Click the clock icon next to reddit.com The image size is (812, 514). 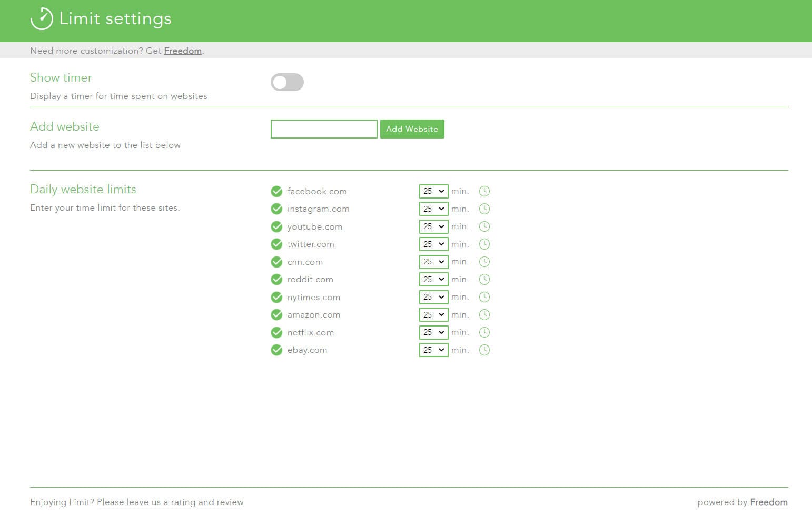pyautogui.click(x=484, y=279)
